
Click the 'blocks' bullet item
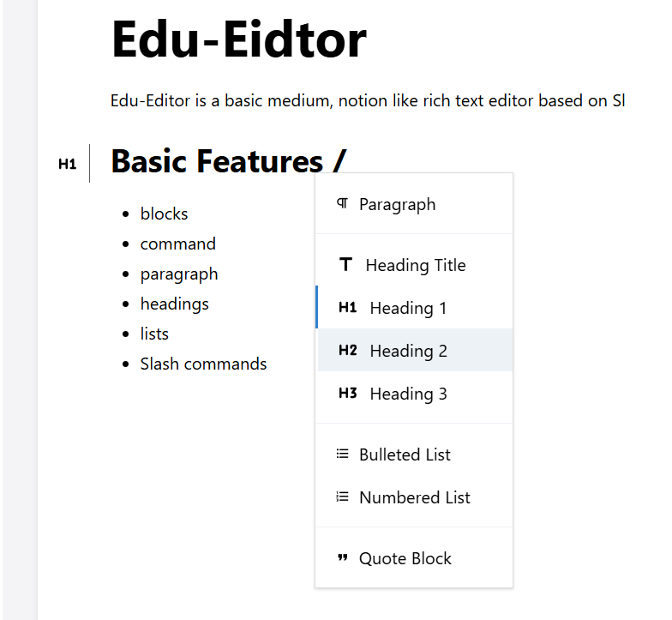164,214
